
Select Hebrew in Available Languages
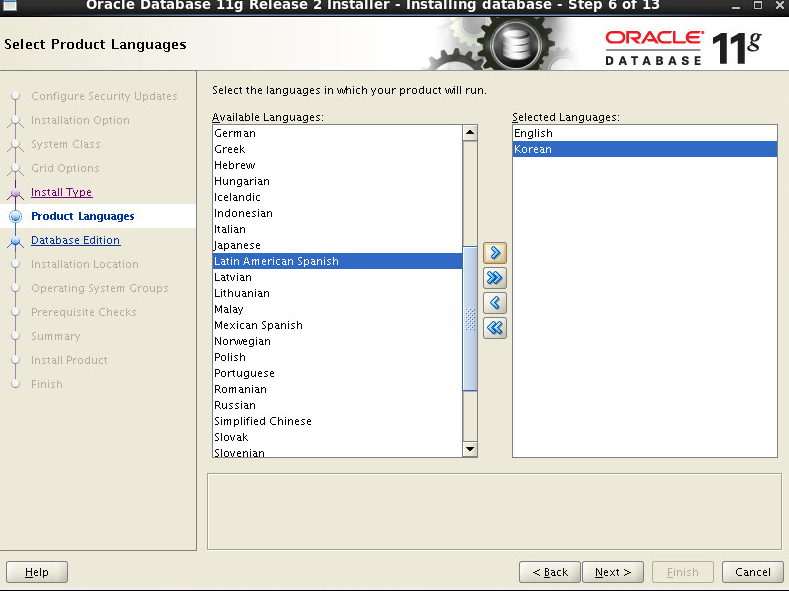[337, 165]
